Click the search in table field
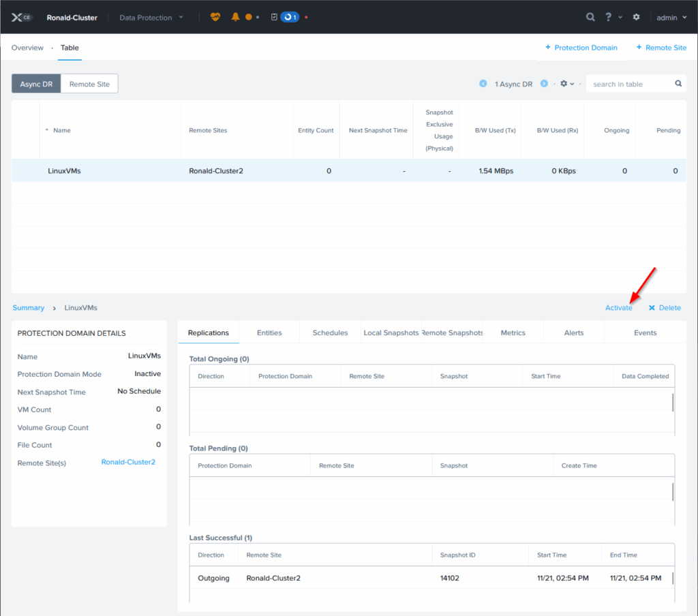698x616 pixels. pyautogui.click(x=628, y=84)
